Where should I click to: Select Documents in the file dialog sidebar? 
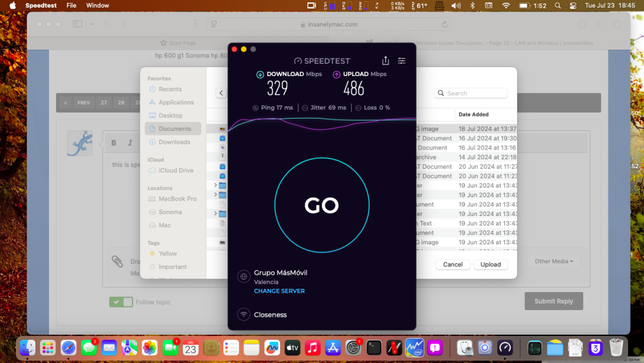173,129
